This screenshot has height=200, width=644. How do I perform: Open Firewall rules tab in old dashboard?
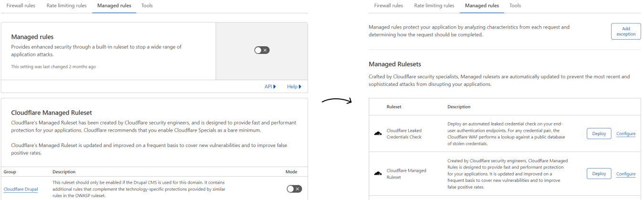(x=20, y=6)
